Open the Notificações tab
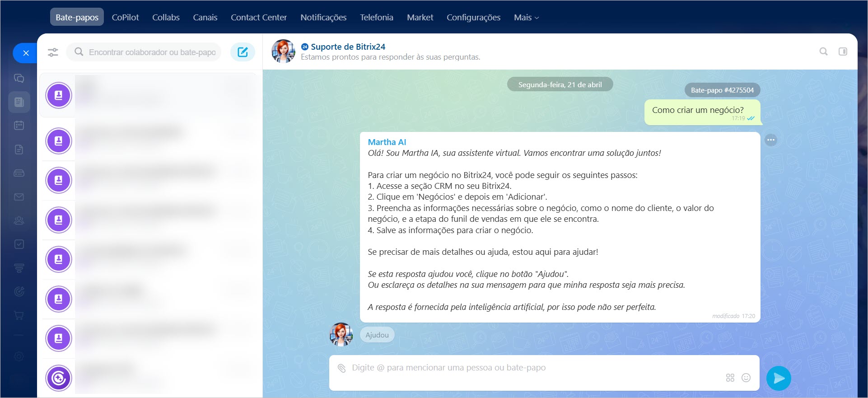Image resolution: width=868 pixels, height=398 pixels. click(x=323, y=17)
